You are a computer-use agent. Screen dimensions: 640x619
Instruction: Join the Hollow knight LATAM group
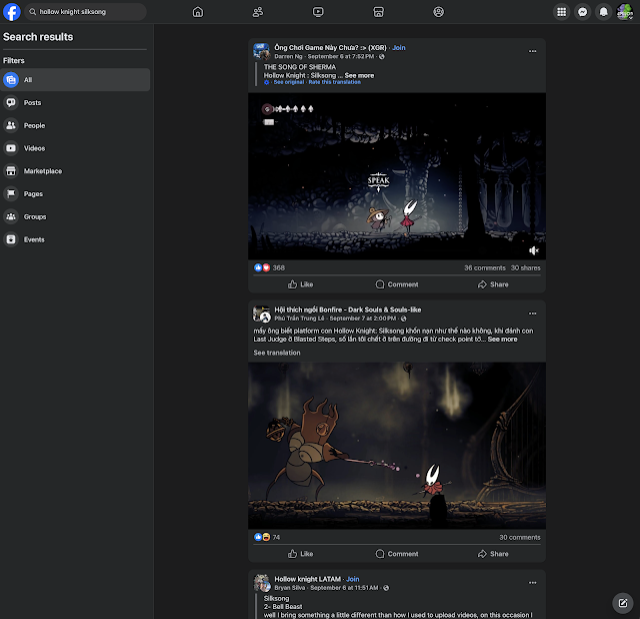point(353,579)
